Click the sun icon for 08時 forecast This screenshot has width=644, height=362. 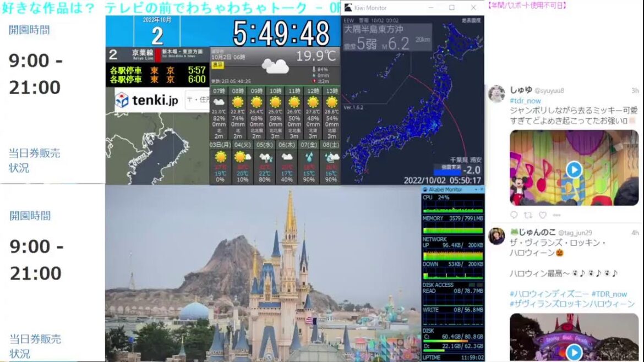238,102
